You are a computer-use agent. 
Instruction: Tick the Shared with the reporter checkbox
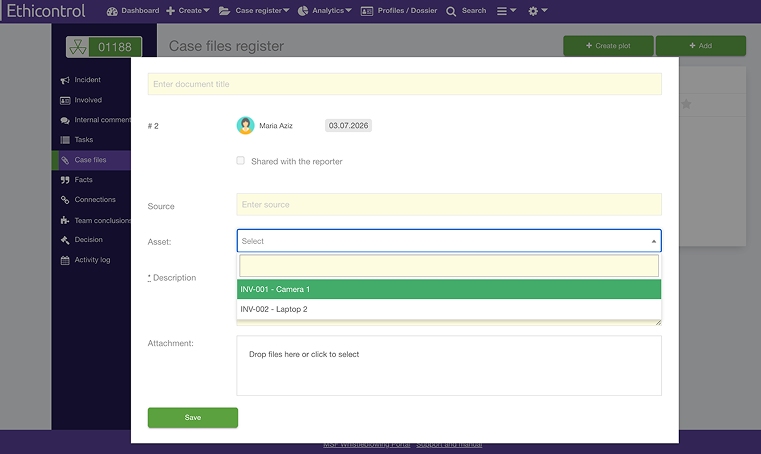tap(241, 161)
